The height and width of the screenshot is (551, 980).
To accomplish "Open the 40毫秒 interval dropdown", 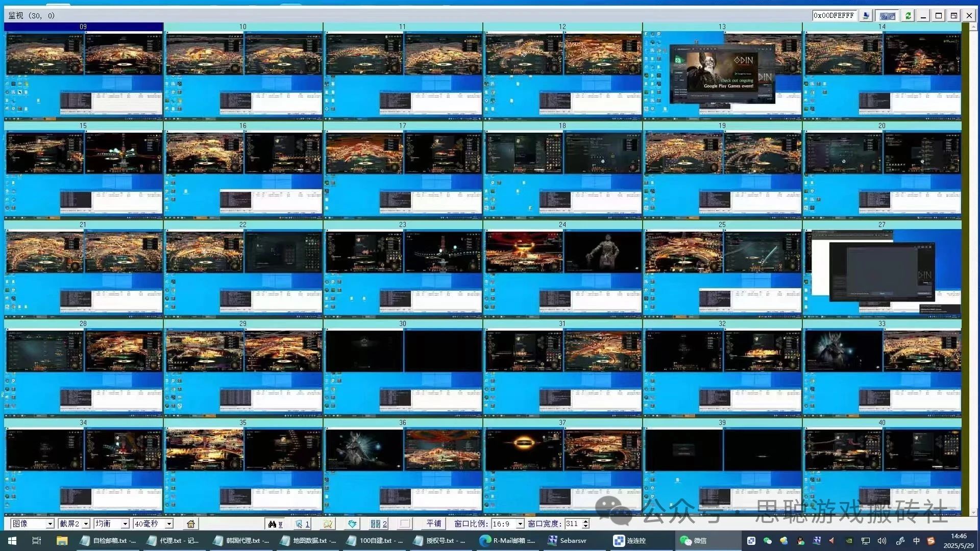I will click(169, 524).
